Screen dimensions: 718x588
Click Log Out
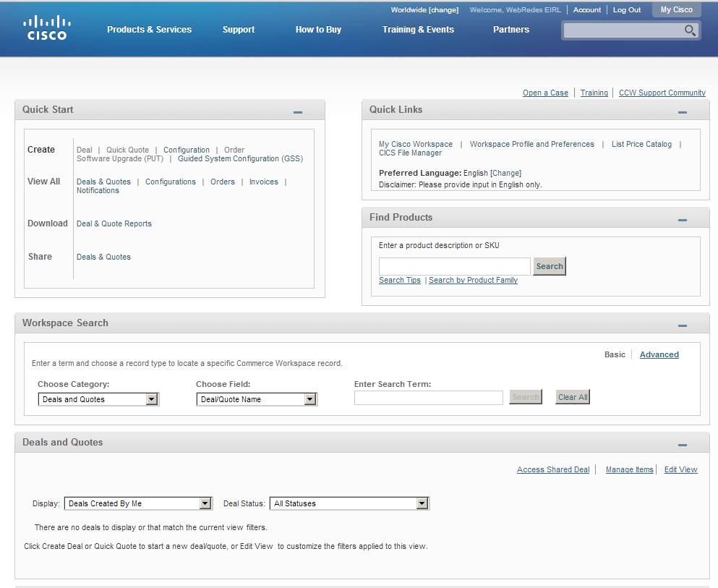pos(627,9)
